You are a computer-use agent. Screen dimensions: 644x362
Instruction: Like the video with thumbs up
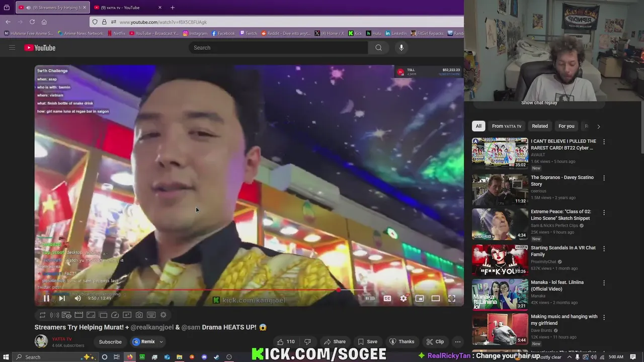pyautogui.click(x=286, y=342)
